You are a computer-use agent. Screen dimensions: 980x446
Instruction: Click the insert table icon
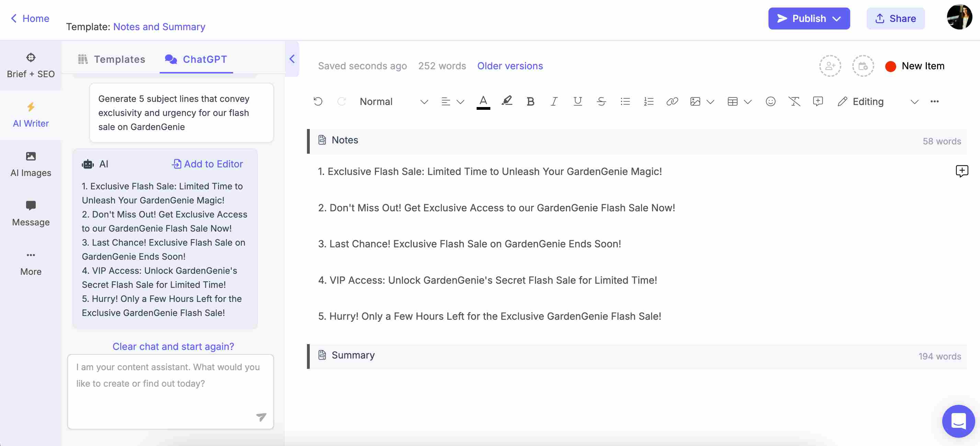point(732,102)
